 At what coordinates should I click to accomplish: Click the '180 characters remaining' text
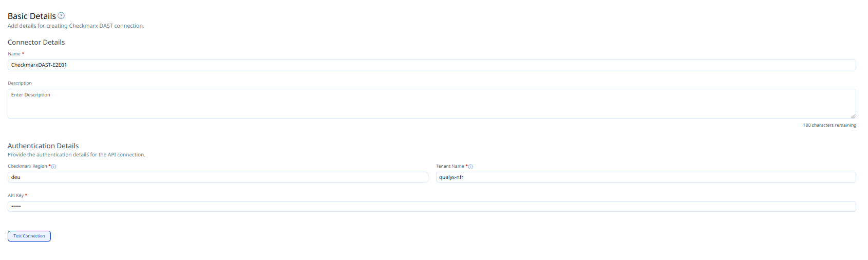(x=829, y=125)
